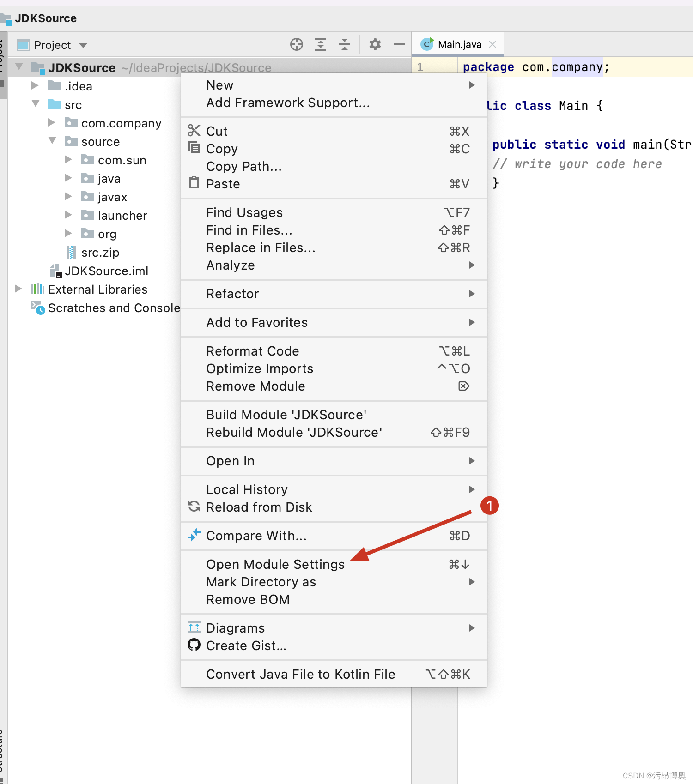Select Build Module 'JDKSource'
Viewport: 693px width, 784px height.
pos(334,415)
